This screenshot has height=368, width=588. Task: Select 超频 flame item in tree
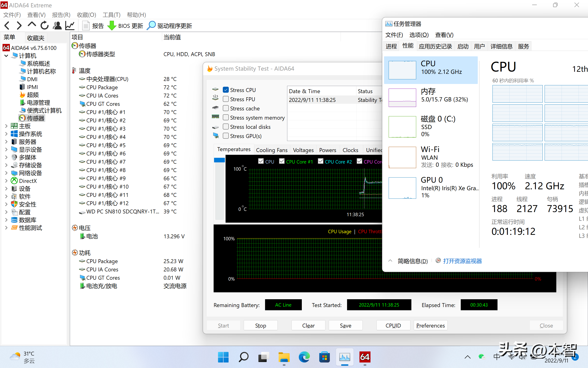(x=29, y=95)
